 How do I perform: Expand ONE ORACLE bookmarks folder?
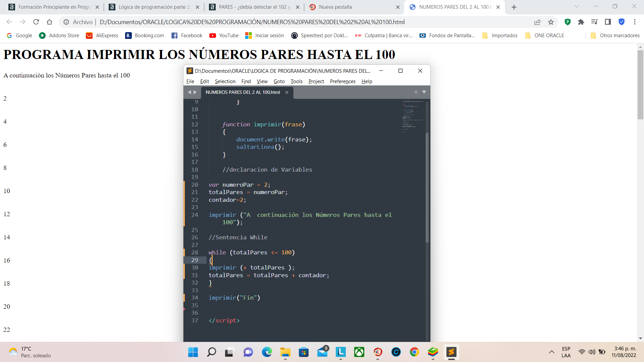(545, 36)
